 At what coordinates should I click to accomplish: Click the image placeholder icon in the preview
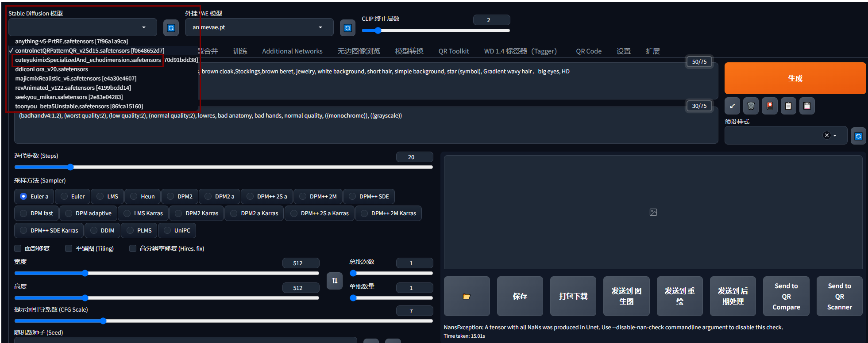tap(653, 212)
